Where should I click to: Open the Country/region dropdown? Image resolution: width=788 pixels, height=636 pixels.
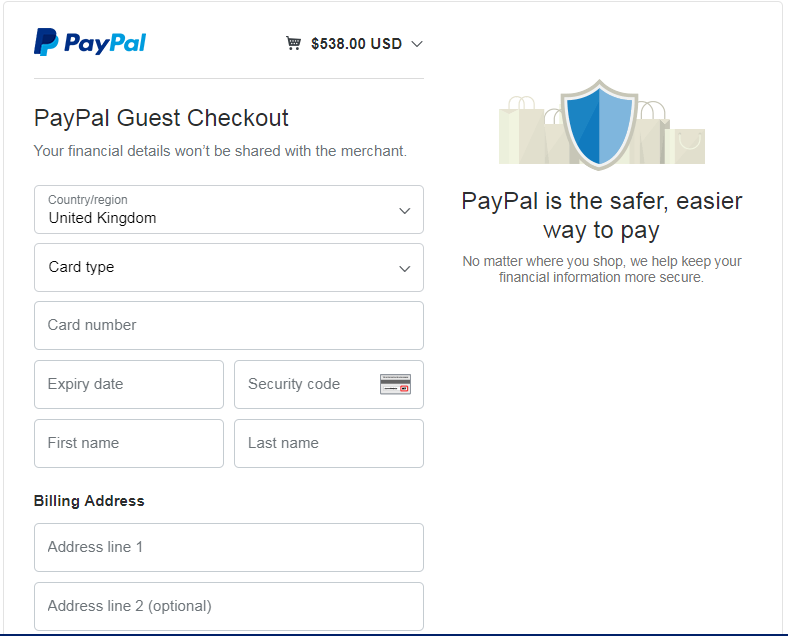(229, 209)
